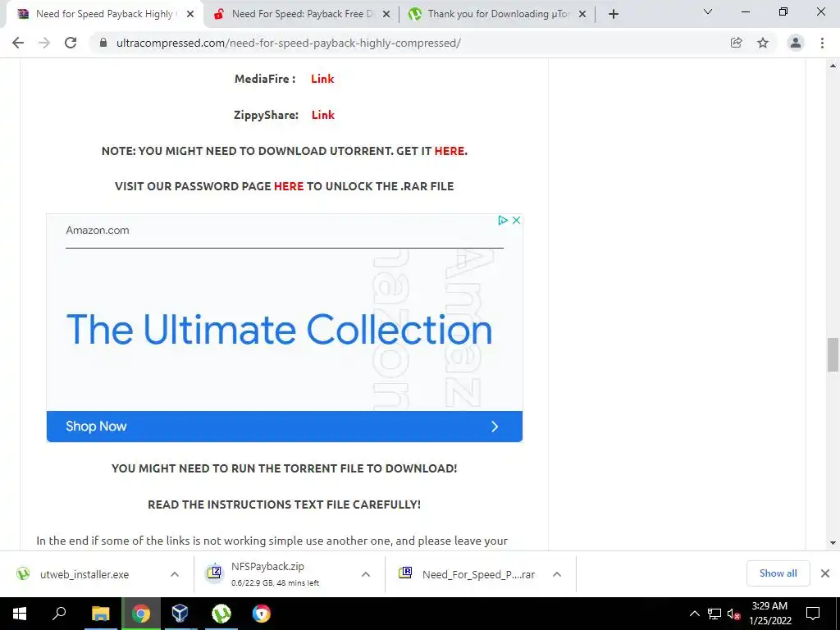Share this page icon in address bar
840x630 pixels.
click(x=737, y=43)
